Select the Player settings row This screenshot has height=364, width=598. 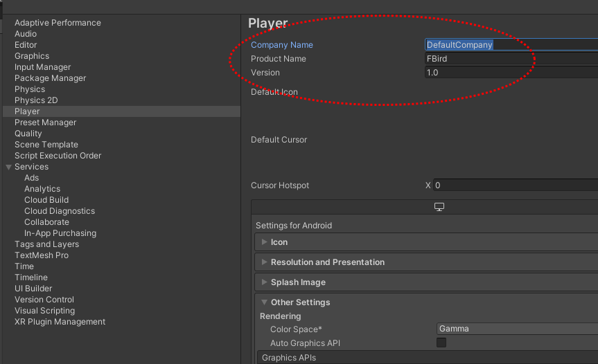click(x=122, y=111)
